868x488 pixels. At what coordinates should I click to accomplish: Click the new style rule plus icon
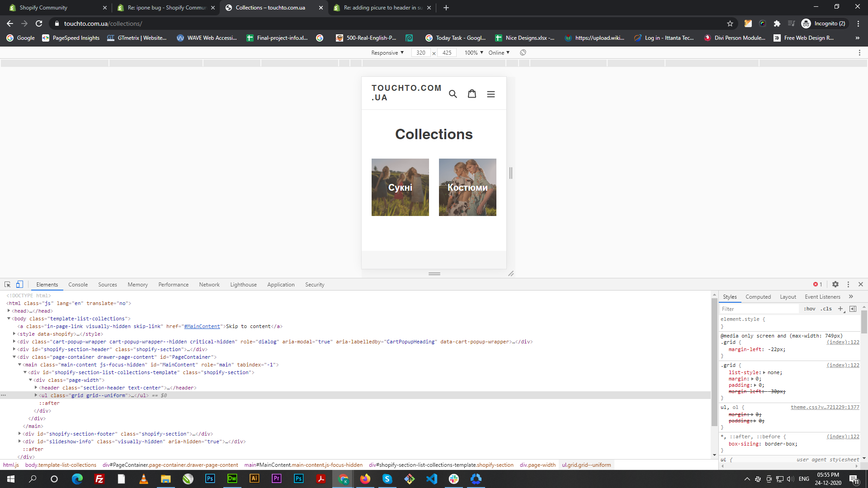pyautogui.click(x=840, y=309)
